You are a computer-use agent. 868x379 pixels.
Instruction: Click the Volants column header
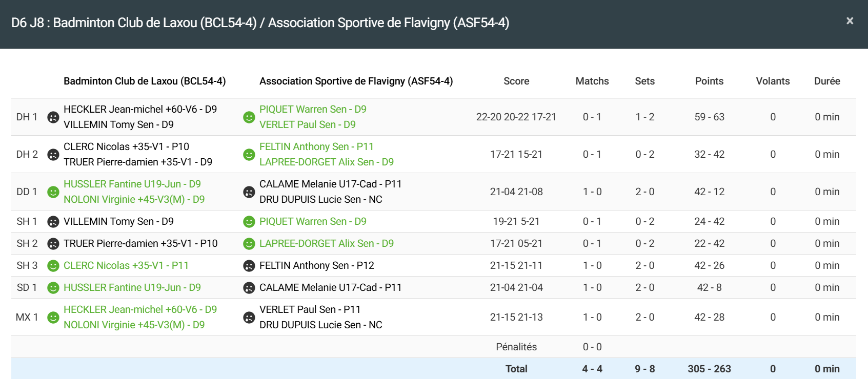click(x=773, y=81)
